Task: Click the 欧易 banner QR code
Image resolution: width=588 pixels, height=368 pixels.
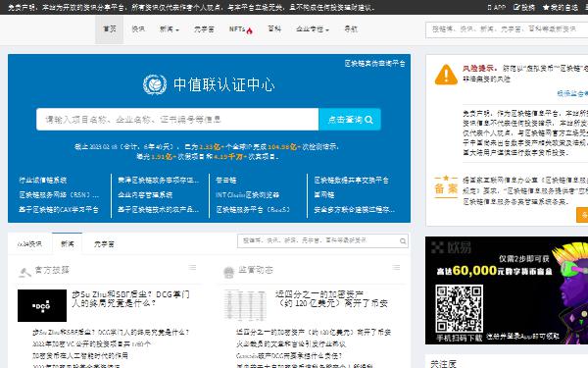Action: click(459, 308)
